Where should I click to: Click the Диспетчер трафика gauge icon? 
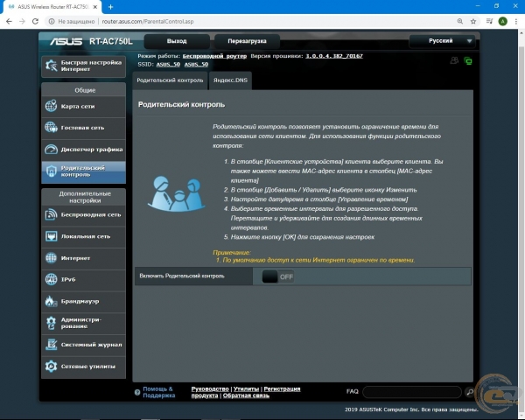pyautogui.click(x=51, y=150)
